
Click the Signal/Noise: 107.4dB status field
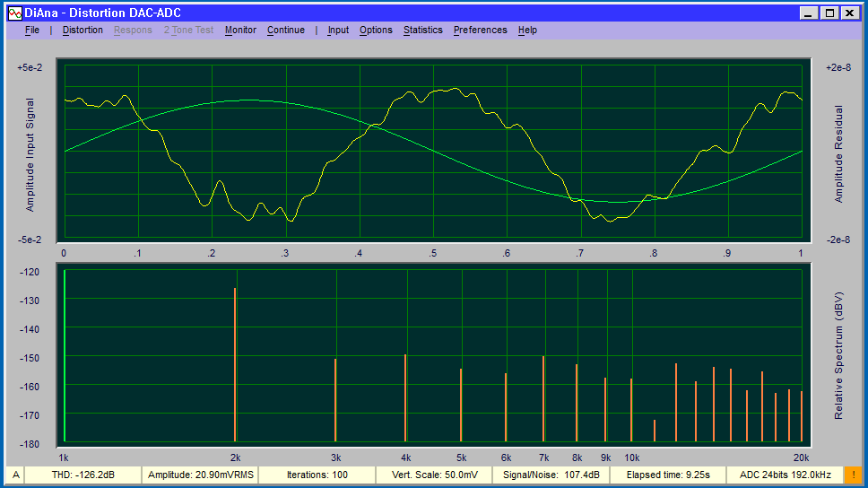click(x=551, y=475)
